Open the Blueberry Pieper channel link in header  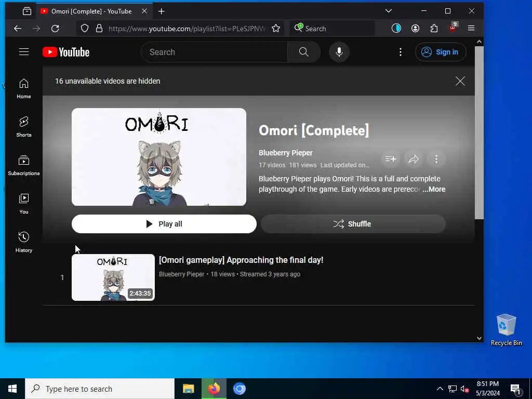tap(285, 153)
